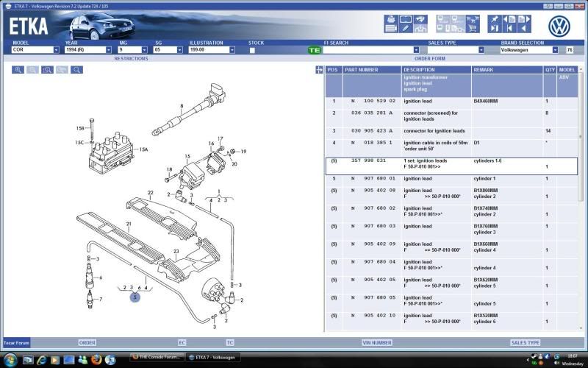Select the highlighted position 5 marker in the diagram
The width and height of the screenshot is (588, 368).
[135, 297]
